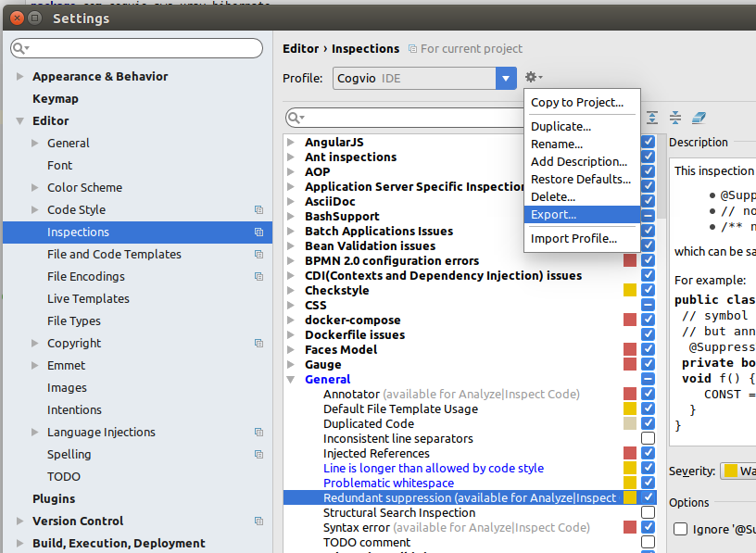Go to Live Templates settings
Viewport: 756px width, 553px height.
pyautogui.click(x=88, y=299)
